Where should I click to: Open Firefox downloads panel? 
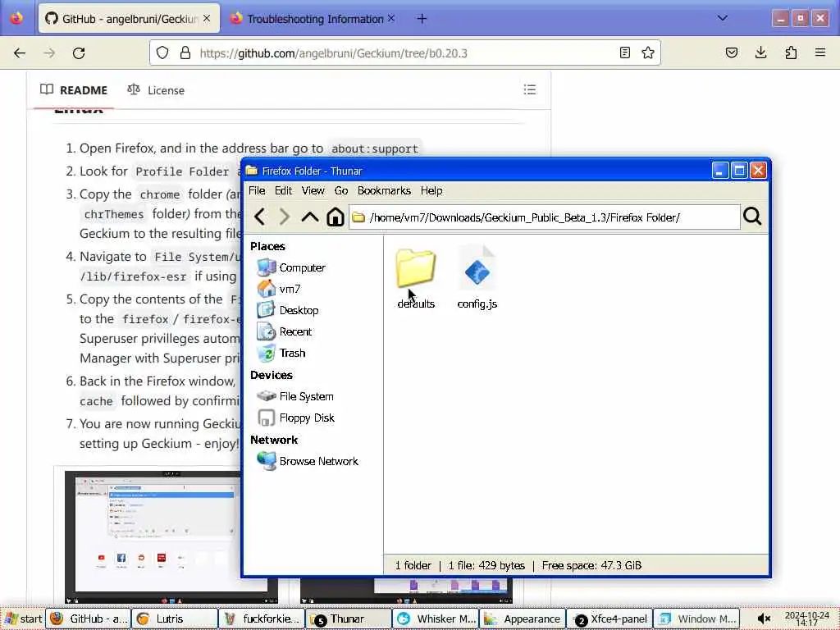[x=760, y=52]
